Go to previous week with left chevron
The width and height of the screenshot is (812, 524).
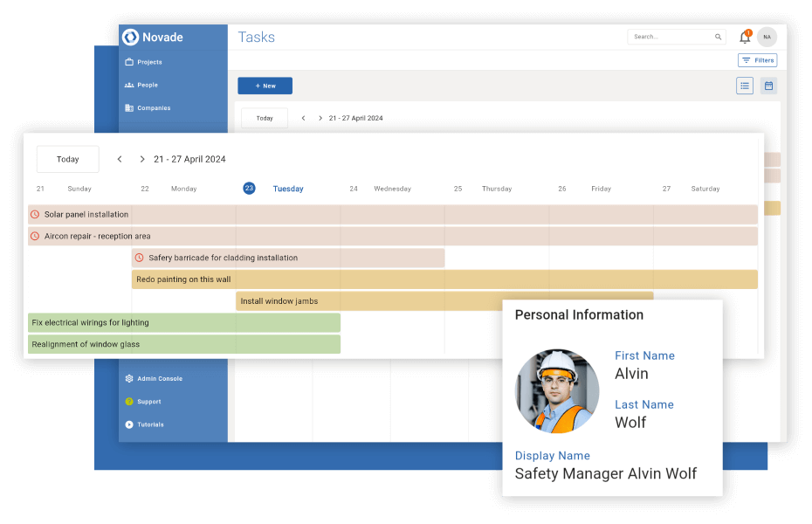click(x=120, y=159)
